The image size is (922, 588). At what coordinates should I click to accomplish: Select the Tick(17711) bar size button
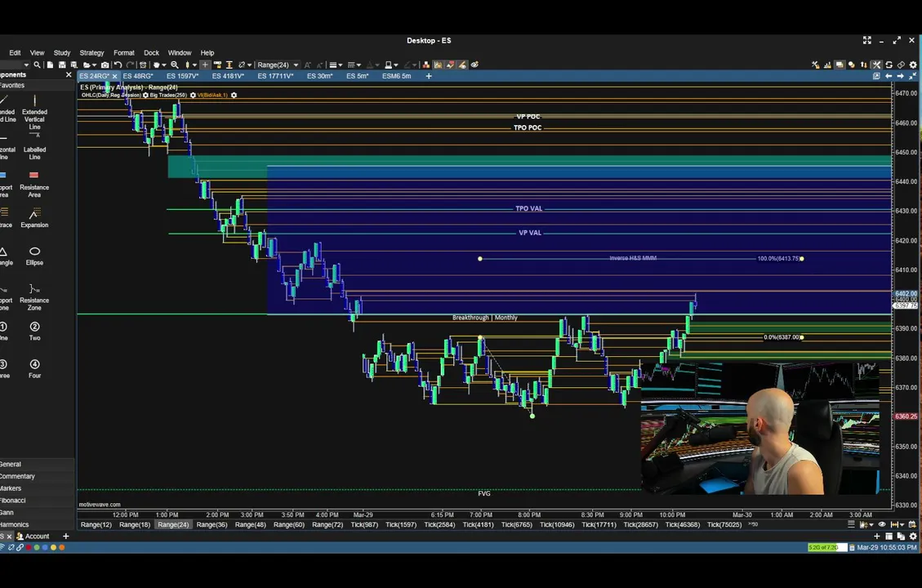pos(599,524)
